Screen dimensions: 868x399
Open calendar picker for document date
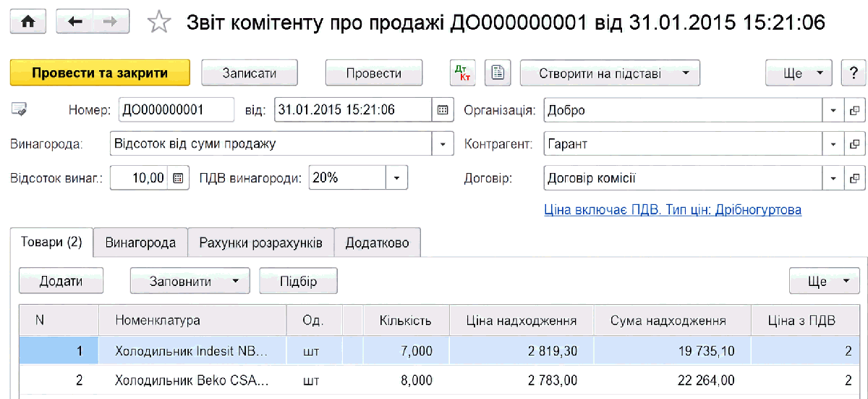tap(443, 110)
